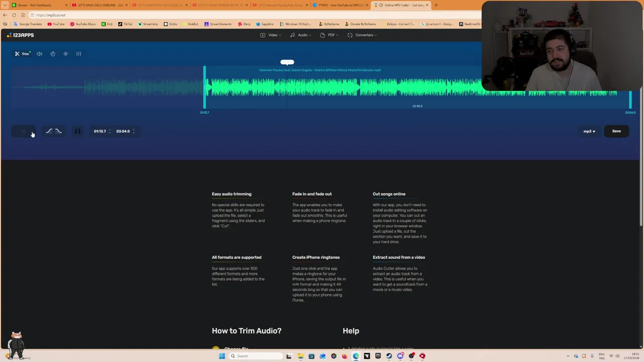Viewport: 644px width, 362px height.
Task: Click the Save button
Action: point(616,131)
